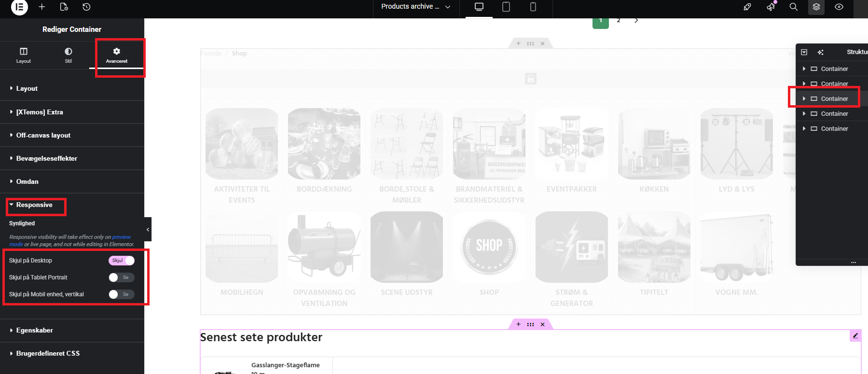Viewport: 868px width, 374px height.
Task: Open document settings icon in top bar
Action: 64,7
